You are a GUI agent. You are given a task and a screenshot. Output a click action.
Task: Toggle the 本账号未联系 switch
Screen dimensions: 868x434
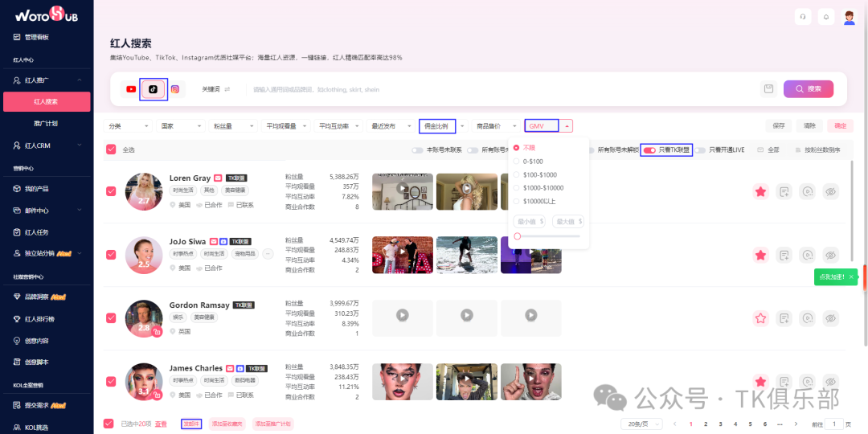click(x=418, y=150)
